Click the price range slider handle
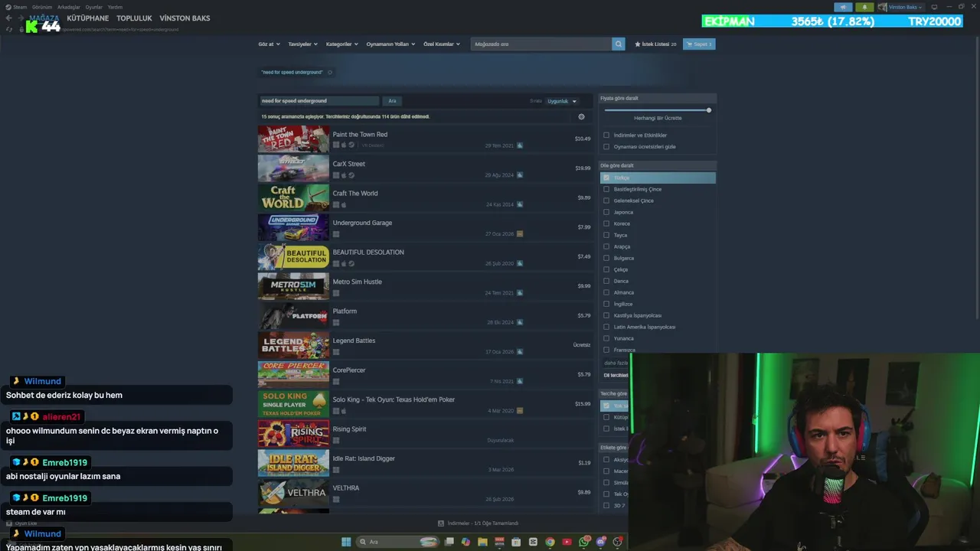The height and width of the screenshot is (551, 980). point(709,110)
